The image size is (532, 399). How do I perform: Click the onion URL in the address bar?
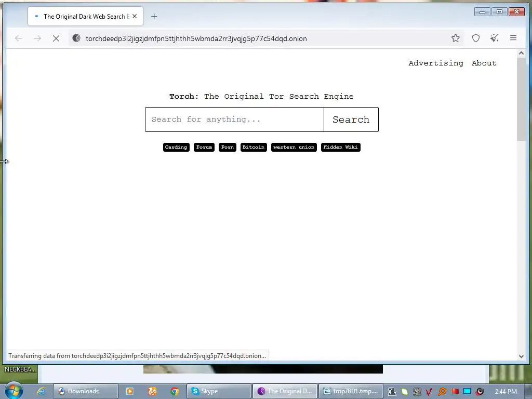[x=196, y=38]
